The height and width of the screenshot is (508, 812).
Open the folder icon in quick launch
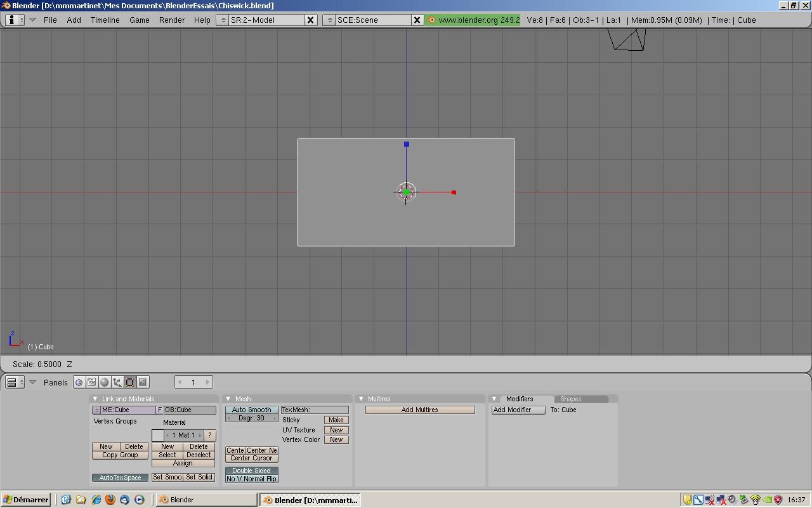pyautogui.click(x=81, y=500)
